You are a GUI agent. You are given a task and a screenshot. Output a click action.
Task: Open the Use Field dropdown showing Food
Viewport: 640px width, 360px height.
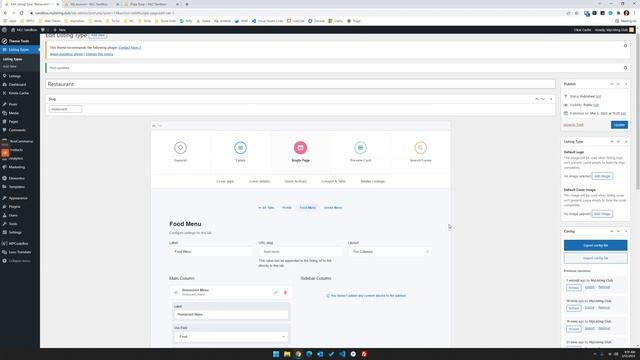click(231, 337)
